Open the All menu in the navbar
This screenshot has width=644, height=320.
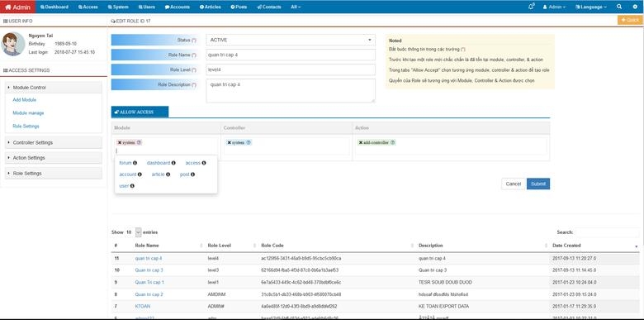296,7
